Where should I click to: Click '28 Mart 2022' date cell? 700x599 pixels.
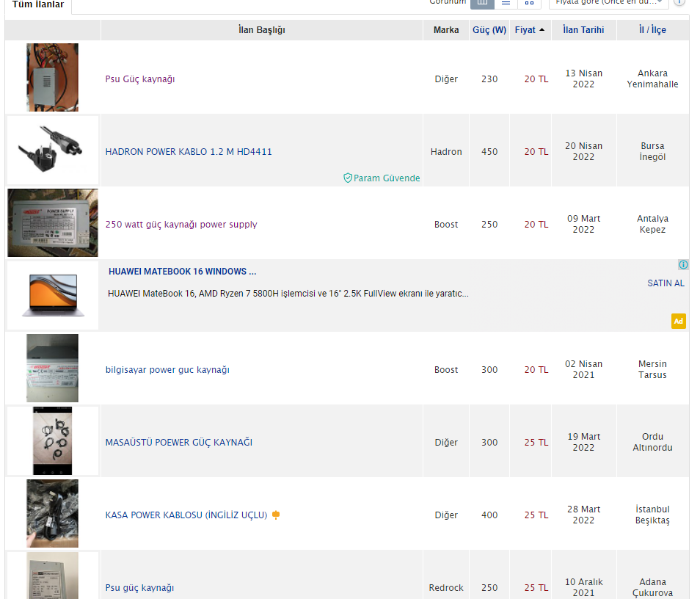pos(583,515)
